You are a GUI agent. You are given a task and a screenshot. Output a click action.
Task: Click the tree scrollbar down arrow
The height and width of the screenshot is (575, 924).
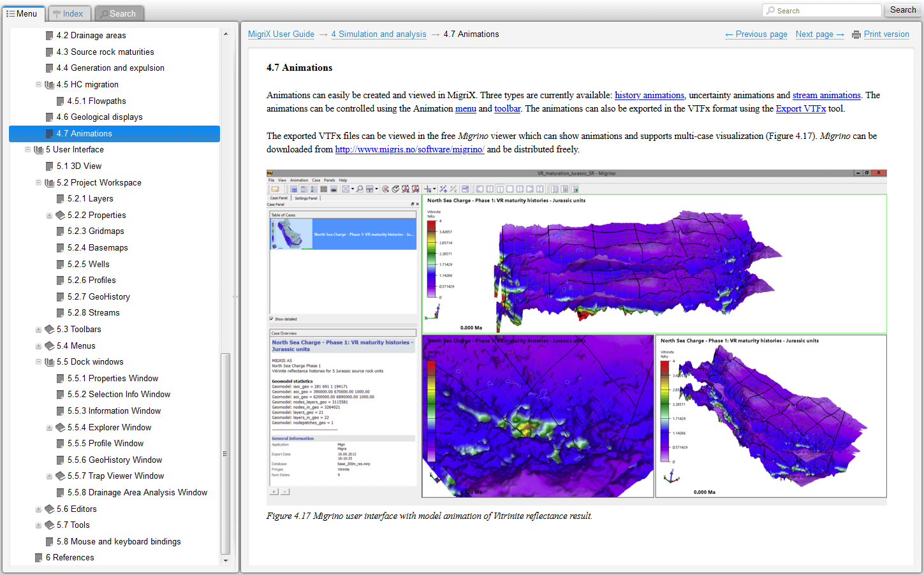coord(225,560)
